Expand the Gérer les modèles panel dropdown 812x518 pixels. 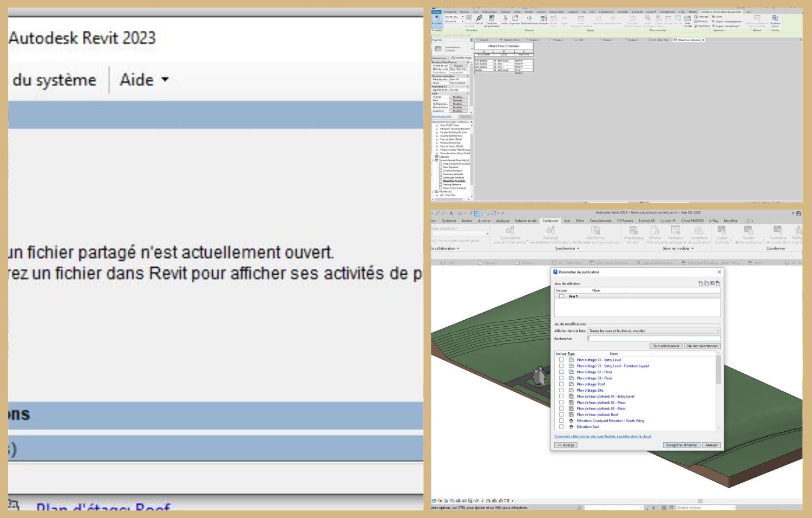678,249
